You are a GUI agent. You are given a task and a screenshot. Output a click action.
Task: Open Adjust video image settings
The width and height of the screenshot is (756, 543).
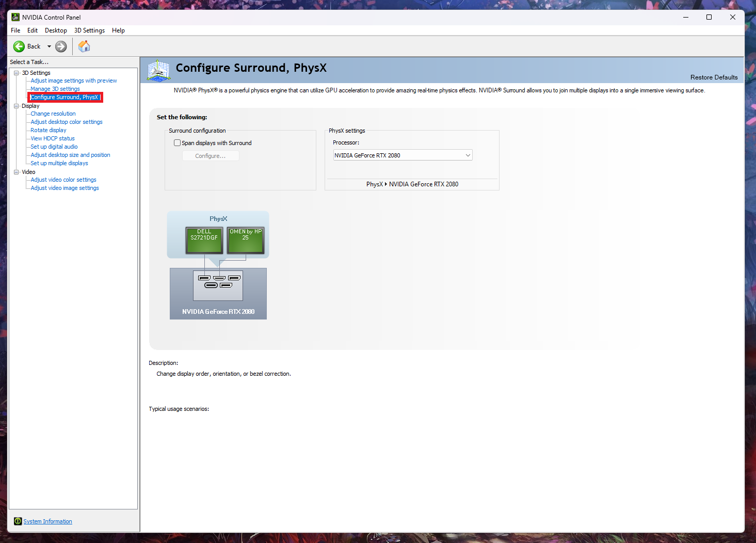pyautogui.click(x=65, y=188)
